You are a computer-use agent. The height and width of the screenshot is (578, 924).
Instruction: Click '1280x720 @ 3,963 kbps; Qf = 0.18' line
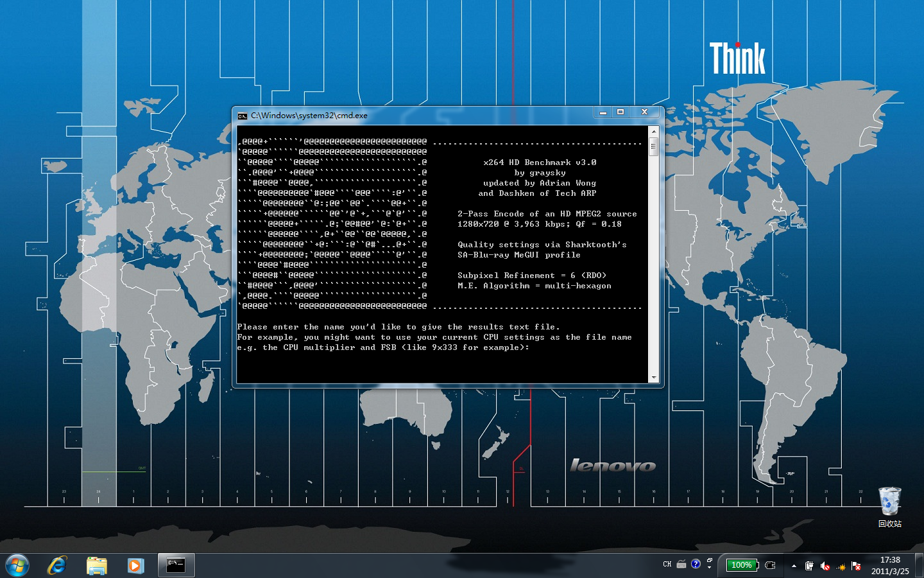(540, 224)
